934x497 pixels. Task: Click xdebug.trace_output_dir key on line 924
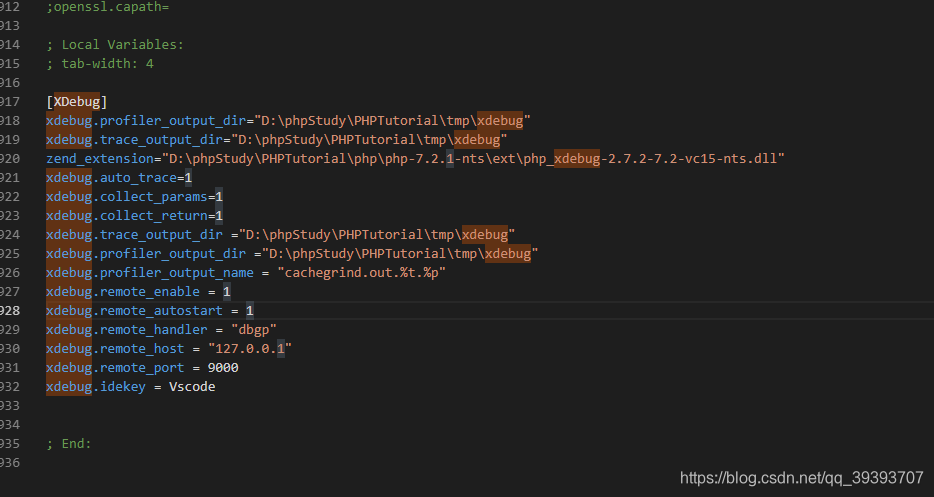tap(135, 234)
